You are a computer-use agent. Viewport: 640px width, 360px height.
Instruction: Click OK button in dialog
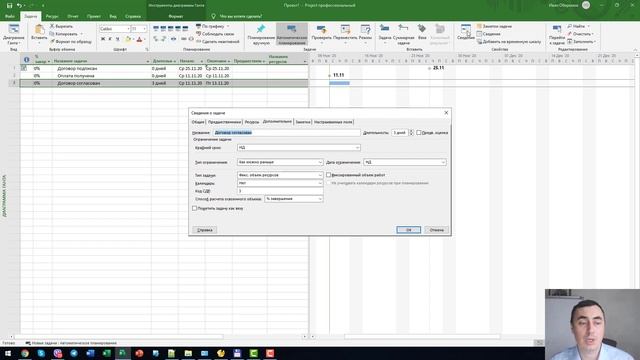coord(409,230)
